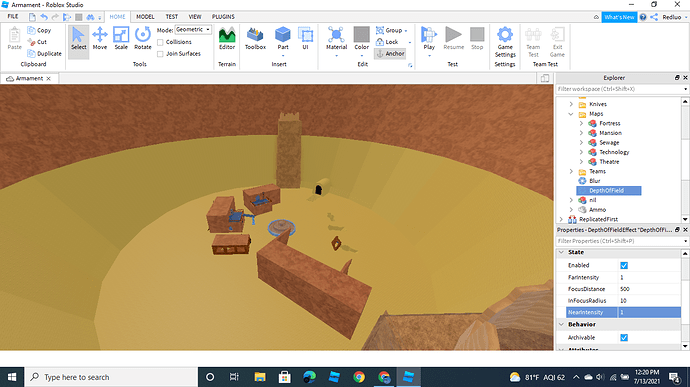The image size is (690, 387).
Task: Uncheck the Enabled property checkbox
Action: 624,265
